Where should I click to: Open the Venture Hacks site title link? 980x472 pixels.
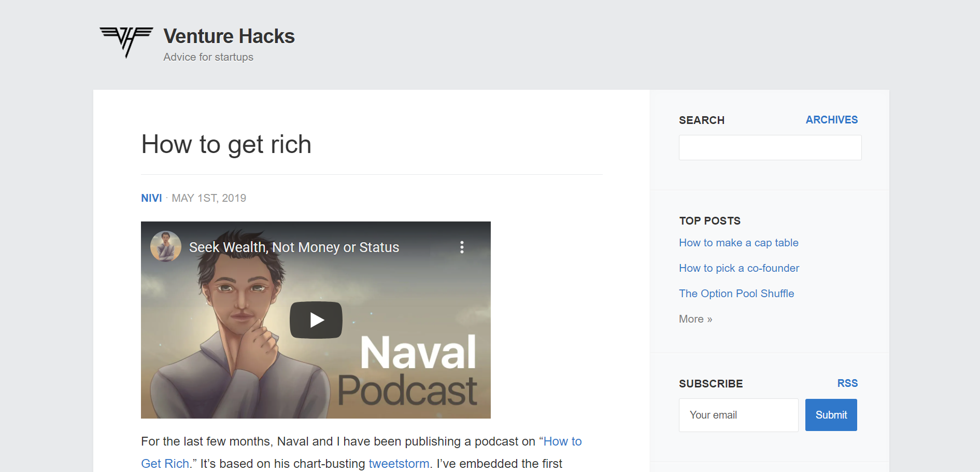(x=229, y=36)
